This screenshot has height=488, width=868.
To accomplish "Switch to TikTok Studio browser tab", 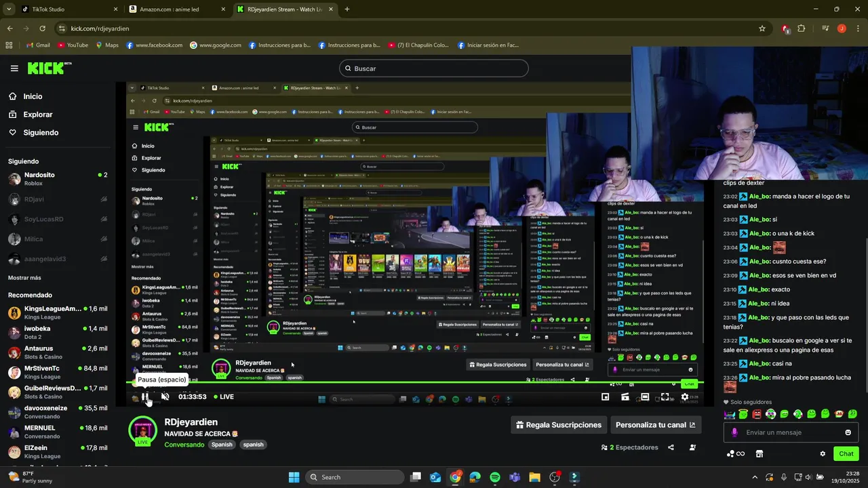I will point(68,9).
